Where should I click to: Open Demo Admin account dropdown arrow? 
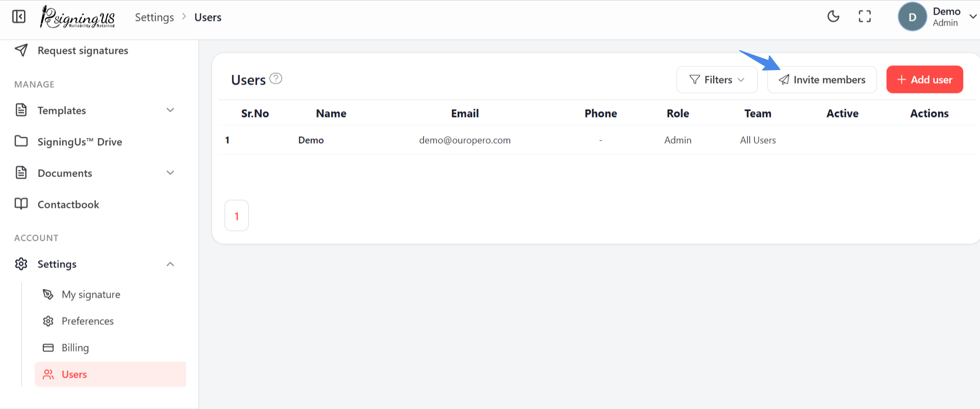coord(973,17)
